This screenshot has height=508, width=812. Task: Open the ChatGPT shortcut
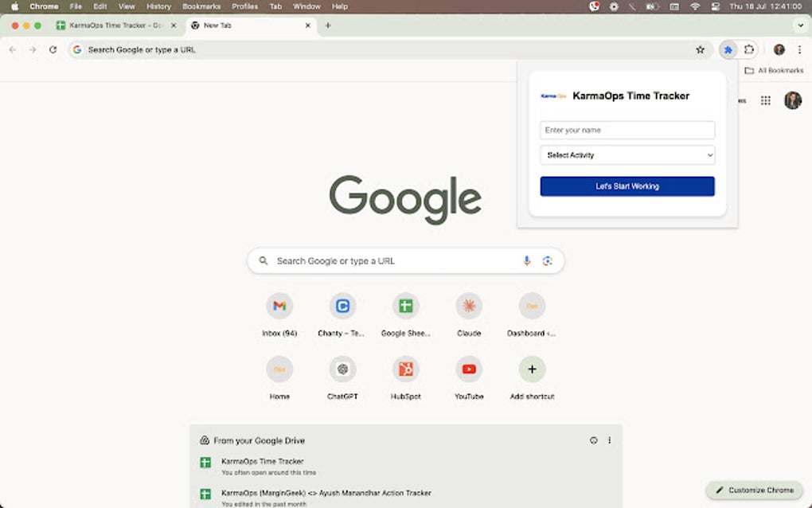pyautogui.click(x=342, y=369)
